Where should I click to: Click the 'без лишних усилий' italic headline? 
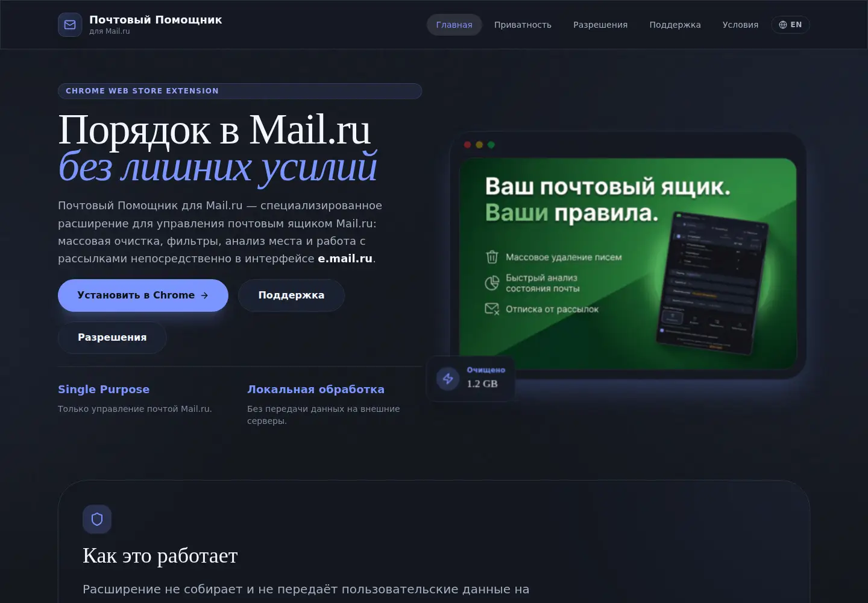(218, 167)
